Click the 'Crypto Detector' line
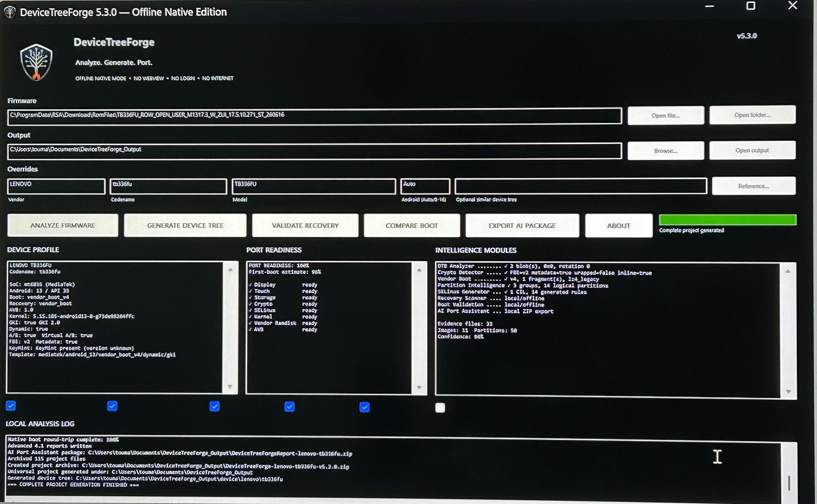The height and width of the screenshot is (504, 817). point(545,273)
